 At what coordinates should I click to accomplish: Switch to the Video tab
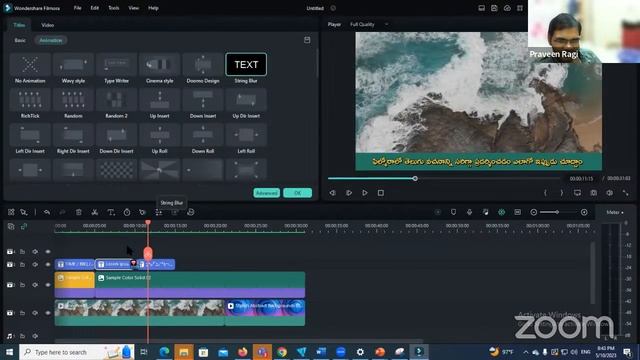coord(47,25)
